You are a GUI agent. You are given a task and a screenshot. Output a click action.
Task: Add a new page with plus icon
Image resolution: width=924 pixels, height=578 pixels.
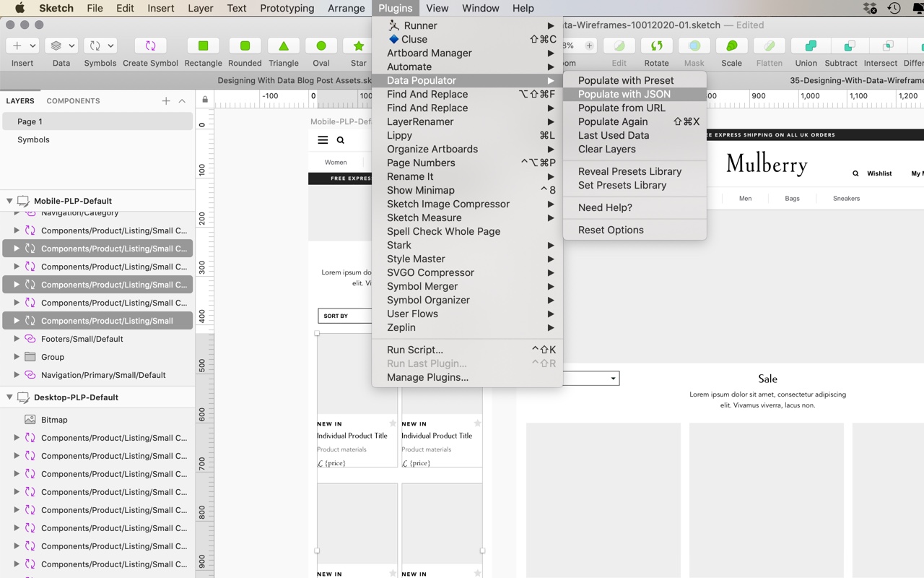[166, 101]
